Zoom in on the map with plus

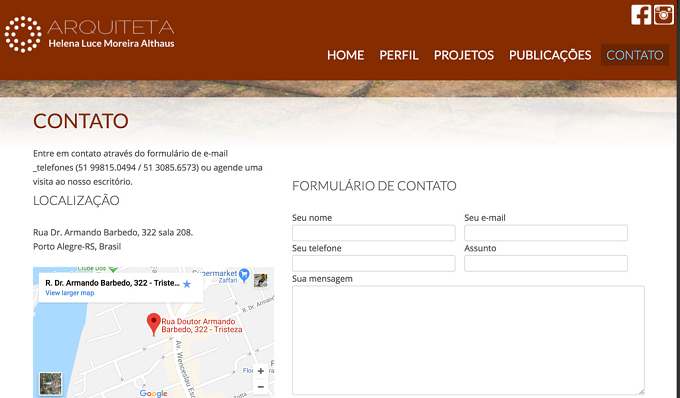(261, 371)
